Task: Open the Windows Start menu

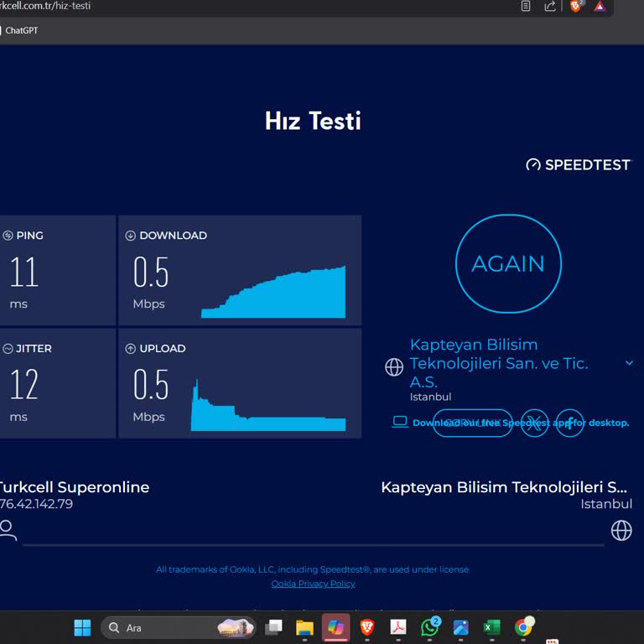Action: (x=82, y=627)
